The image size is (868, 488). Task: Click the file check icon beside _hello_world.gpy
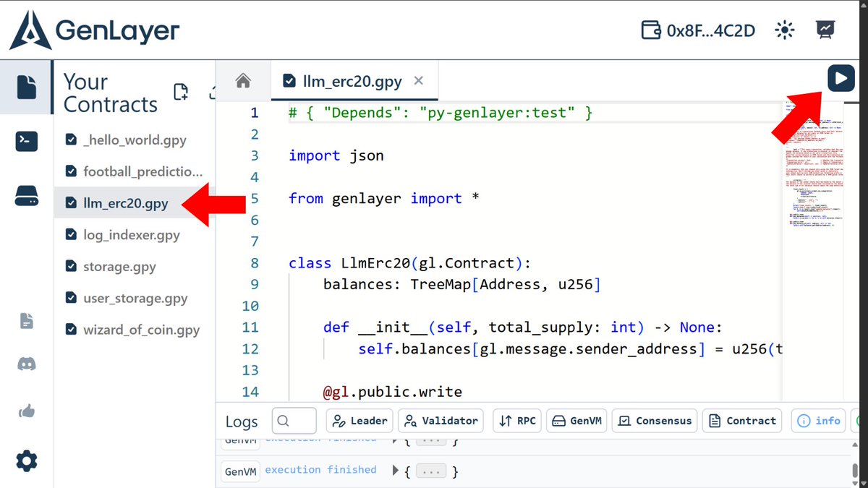coord(71,140)
